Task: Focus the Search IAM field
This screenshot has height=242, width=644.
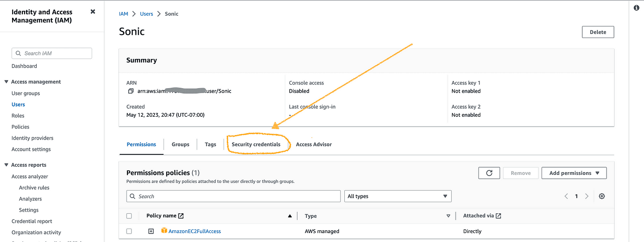Action: (x=52, y=53)
